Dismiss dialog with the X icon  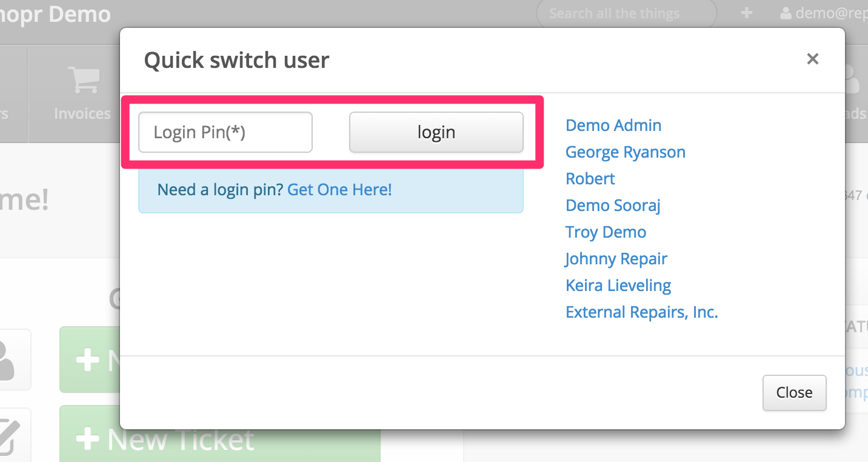812,59
